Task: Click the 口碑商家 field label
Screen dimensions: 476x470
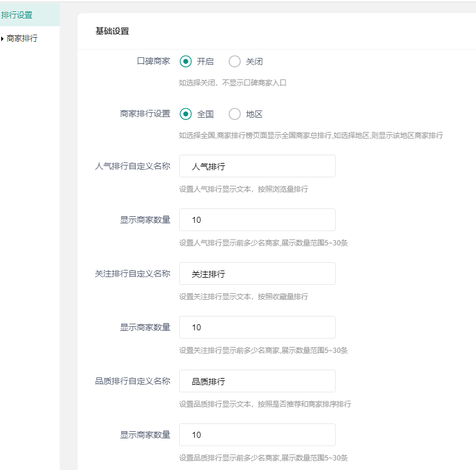Action: click(x=153, y=61)
